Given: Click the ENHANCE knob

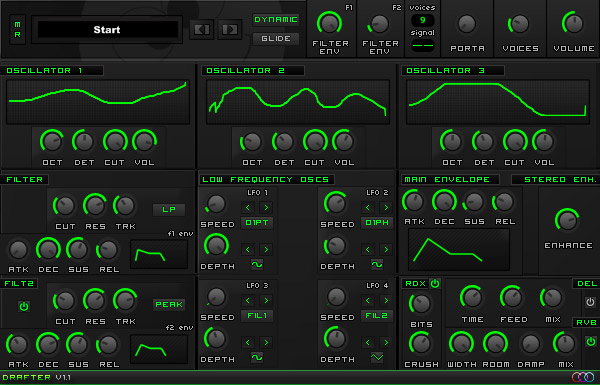Looking at the screenshot, I should [x=567, y=221].
